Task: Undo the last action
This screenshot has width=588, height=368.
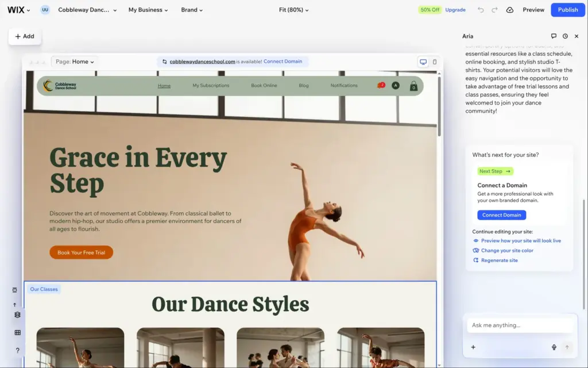Action: [481, 10]
